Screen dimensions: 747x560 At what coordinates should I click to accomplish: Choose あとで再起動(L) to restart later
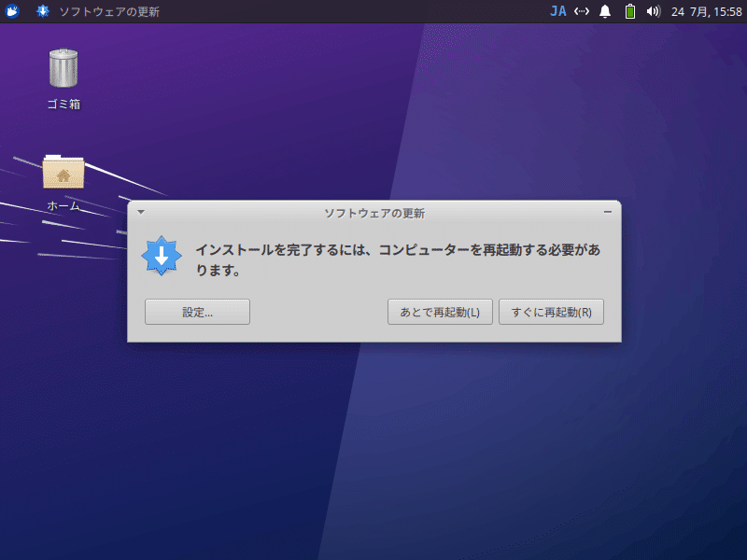(440, 312)
